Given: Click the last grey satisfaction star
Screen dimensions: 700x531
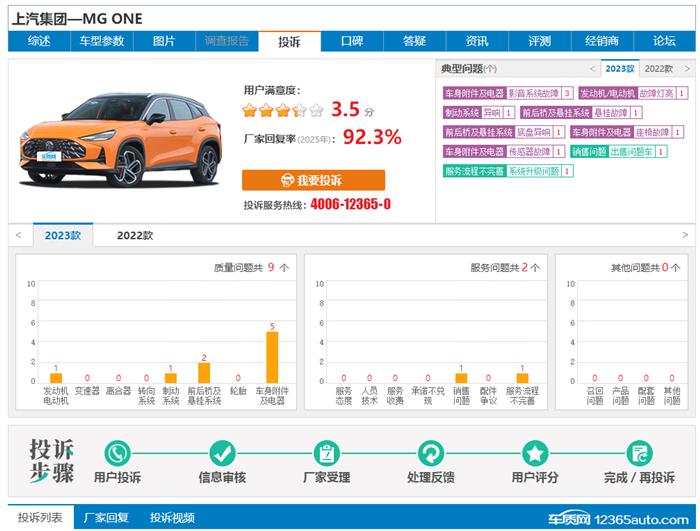Looking at the screenshot, I should (316, 110).
